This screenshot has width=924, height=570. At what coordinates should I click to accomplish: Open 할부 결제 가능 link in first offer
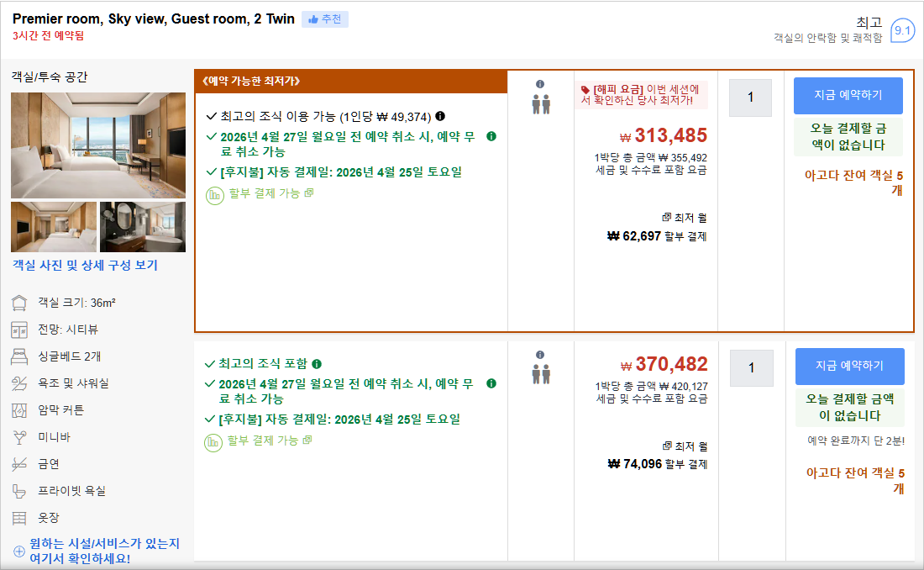point(271,193)
